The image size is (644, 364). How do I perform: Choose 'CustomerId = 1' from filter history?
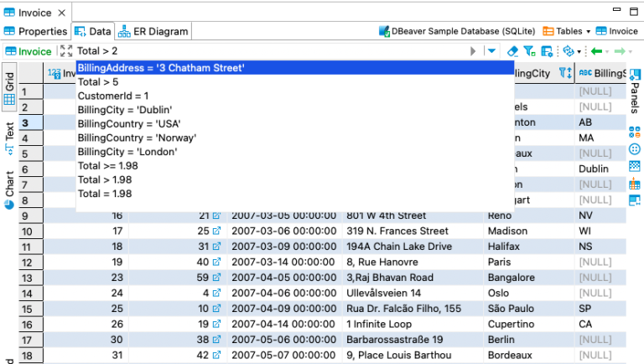coord(295,96)
